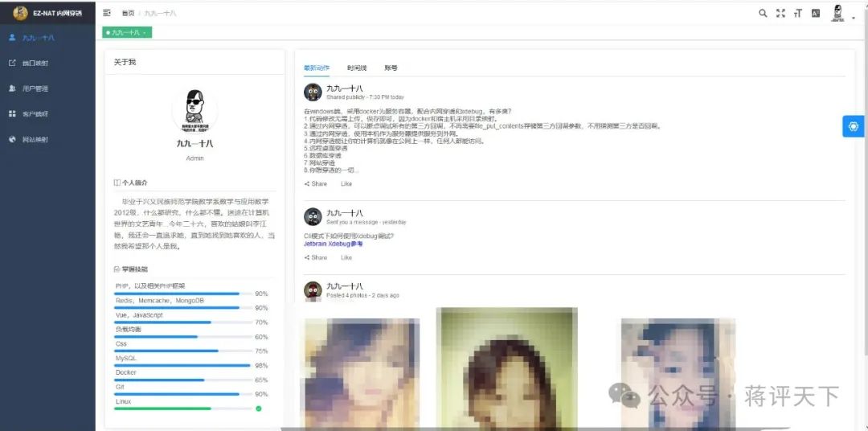Screen dimensions: 868x431
Task: Open the blue floating settings gear
Action: [853, 126]
